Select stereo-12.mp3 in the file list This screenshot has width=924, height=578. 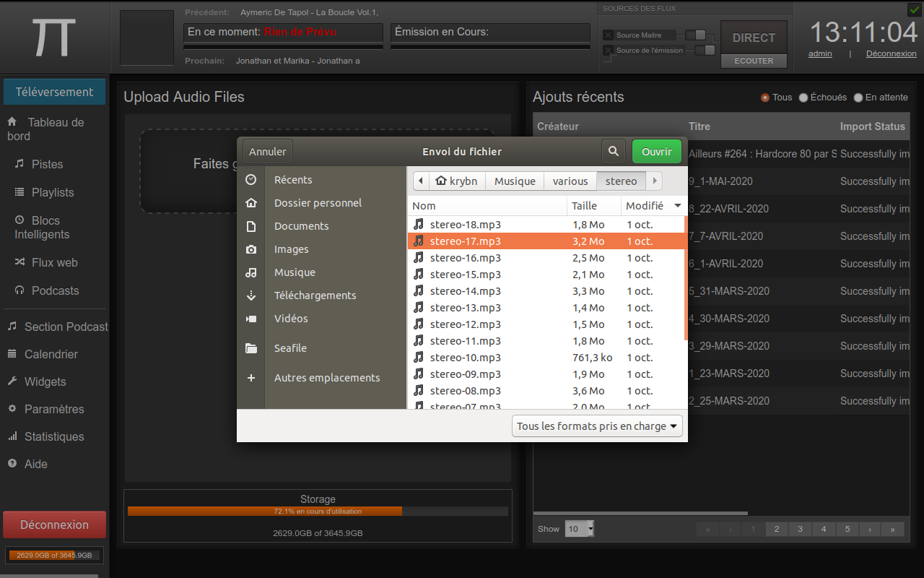(465, 324)
